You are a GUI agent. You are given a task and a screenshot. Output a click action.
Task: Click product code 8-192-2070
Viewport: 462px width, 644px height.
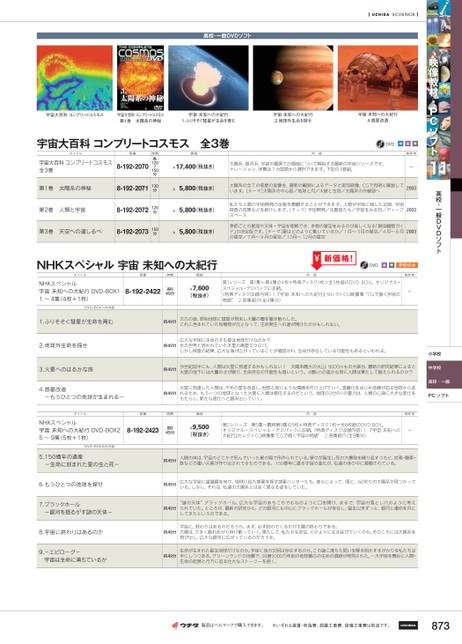[132, 166]
